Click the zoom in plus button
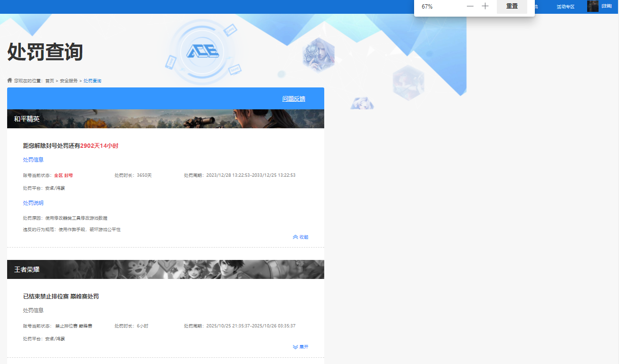Viewport: 619px width, 364px height. click(485, 6)
